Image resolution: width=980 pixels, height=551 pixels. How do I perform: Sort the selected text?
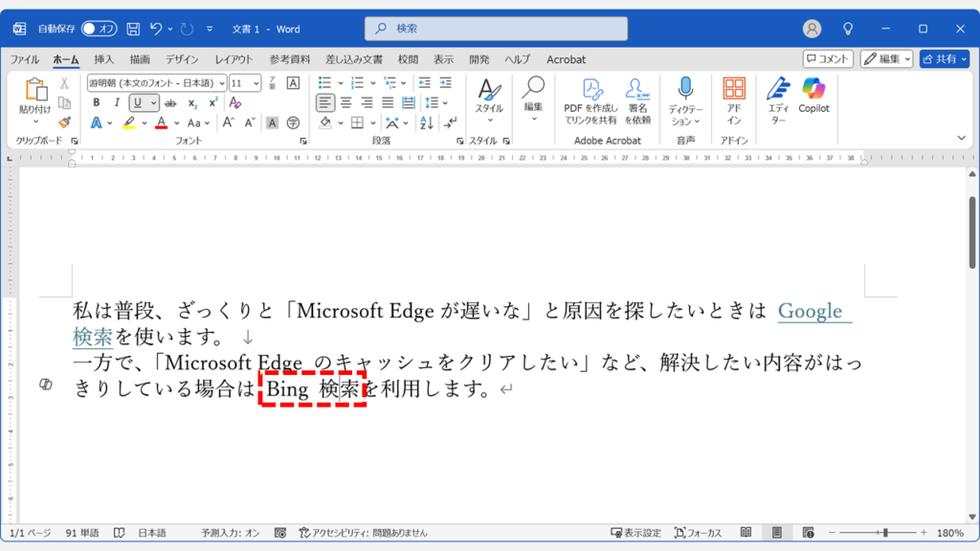click(x=426, y=123)
